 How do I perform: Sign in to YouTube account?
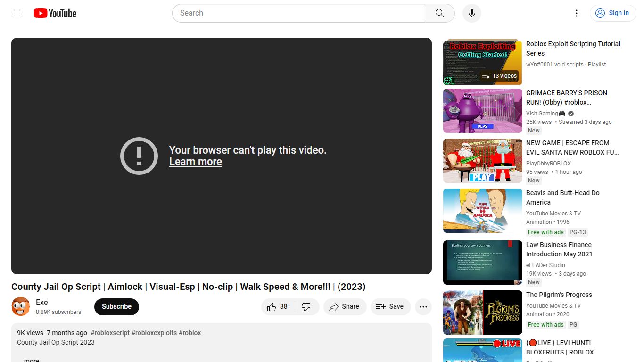(x=613, y=13)
